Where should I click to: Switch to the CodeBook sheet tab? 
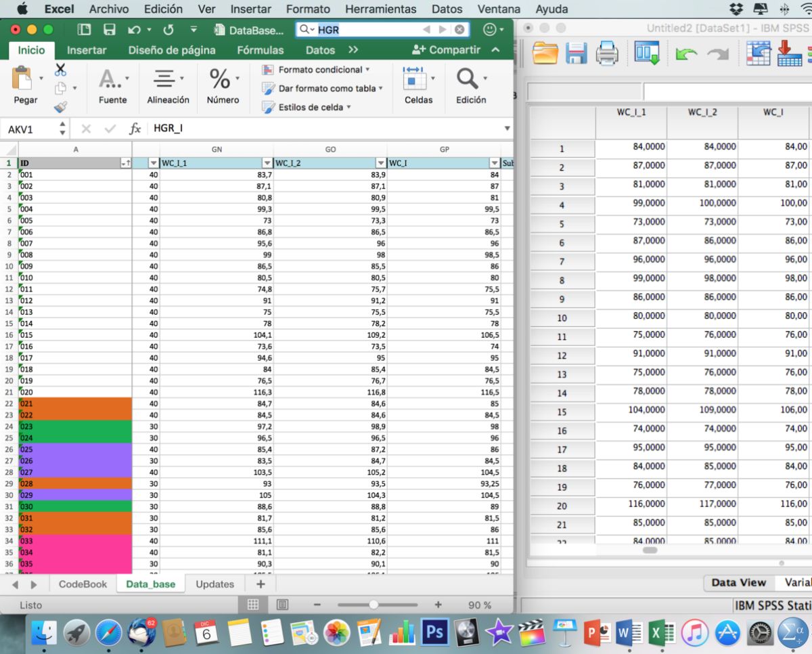[x=81, y=583]
